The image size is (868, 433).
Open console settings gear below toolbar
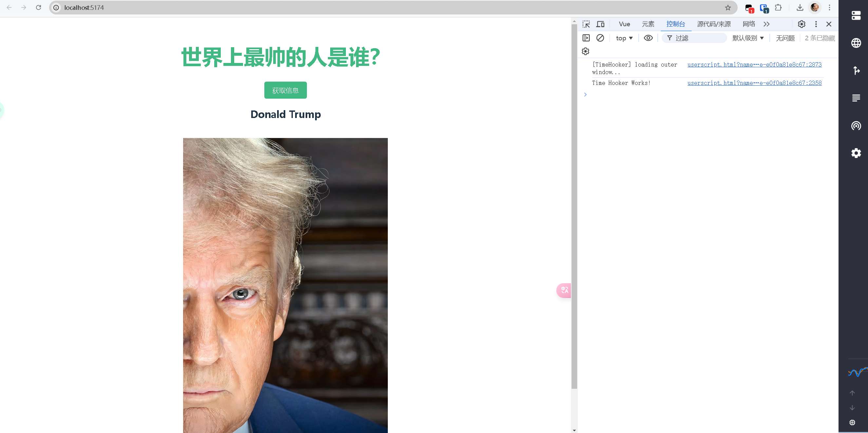[x=586, y=51]
